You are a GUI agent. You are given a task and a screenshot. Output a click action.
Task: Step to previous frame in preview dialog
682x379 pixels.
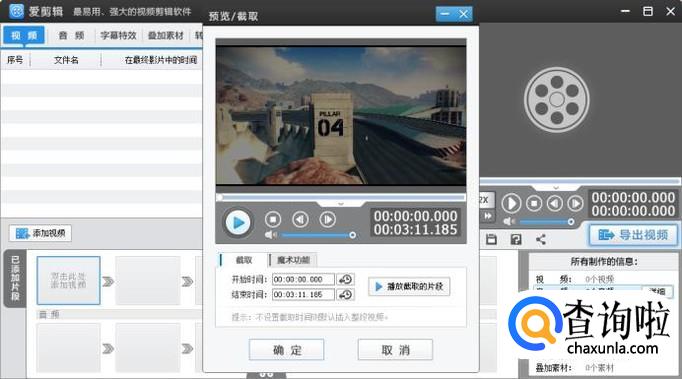tap(300, 220)
